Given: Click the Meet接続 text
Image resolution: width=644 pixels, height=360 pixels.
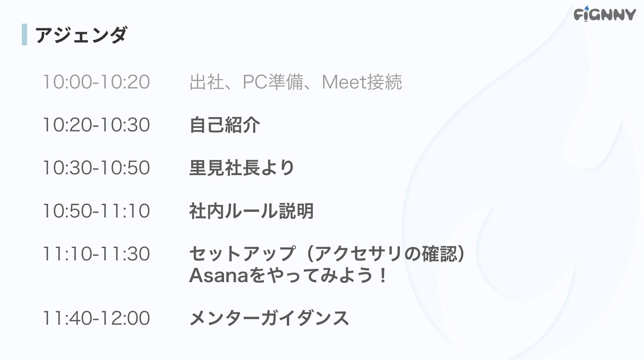Looking at the screenshot, I should pyautogui.click(x=362, y=82).
